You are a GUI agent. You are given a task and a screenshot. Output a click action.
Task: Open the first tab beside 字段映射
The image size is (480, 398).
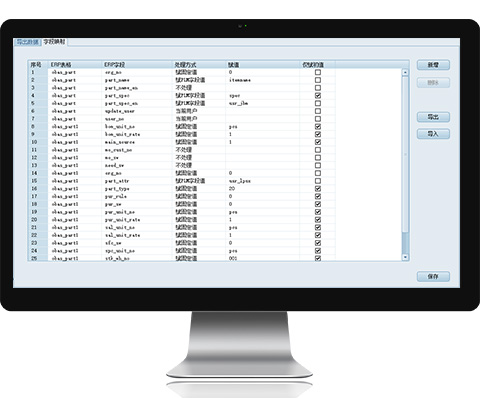[28, 42]
